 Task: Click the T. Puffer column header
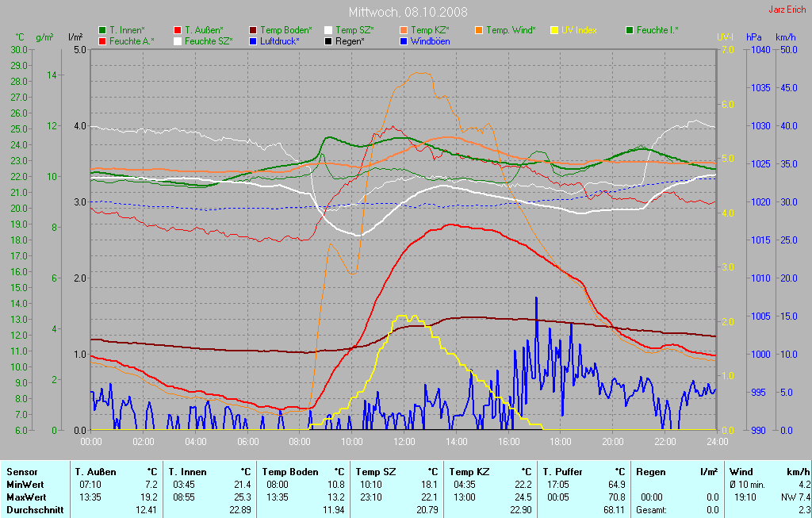565,471
